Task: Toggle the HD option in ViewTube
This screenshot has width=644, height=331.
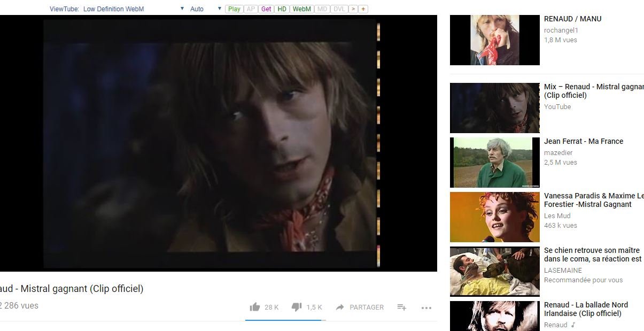Action: tap(282, 9)
